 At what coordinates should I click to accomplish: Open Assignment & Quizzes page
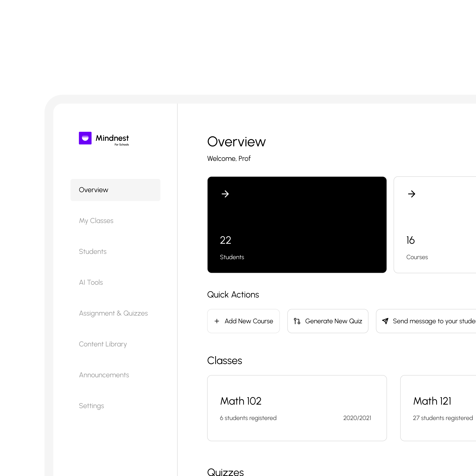(x=113, y=313)
